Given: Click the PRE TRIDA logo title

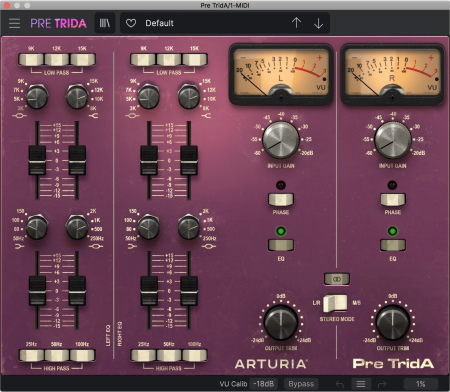Looking at the screenshot, I should pyautogui.click(x=58, y=23).
